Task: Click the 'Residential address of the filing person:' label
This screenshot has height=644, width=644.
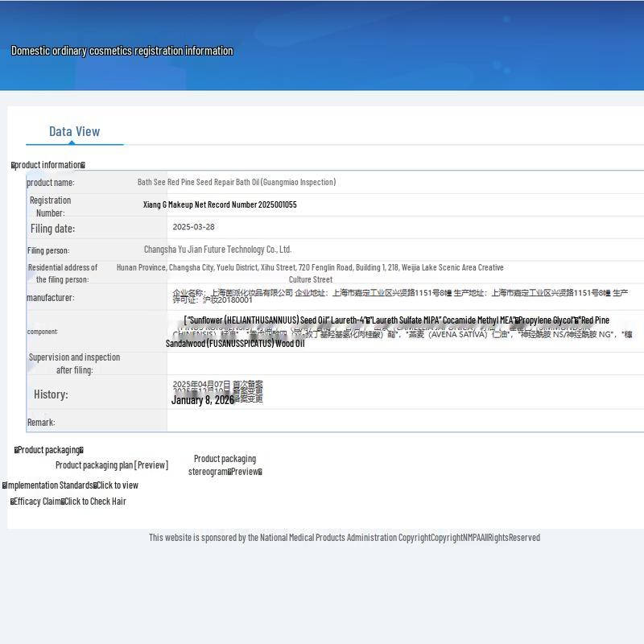Action: (x=63, y=273)
